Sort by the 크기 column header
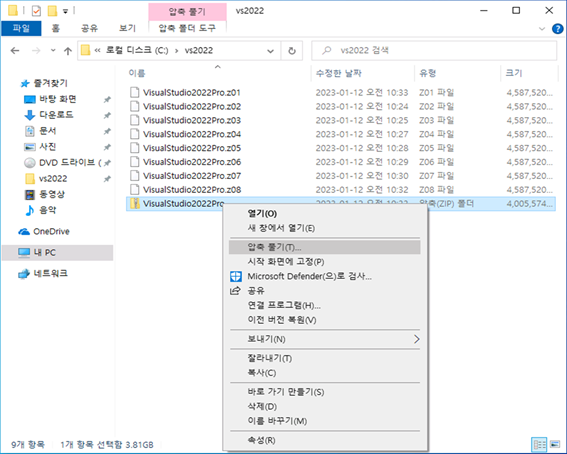The height and width of the screenshot is (454, 567). [513, 73]
